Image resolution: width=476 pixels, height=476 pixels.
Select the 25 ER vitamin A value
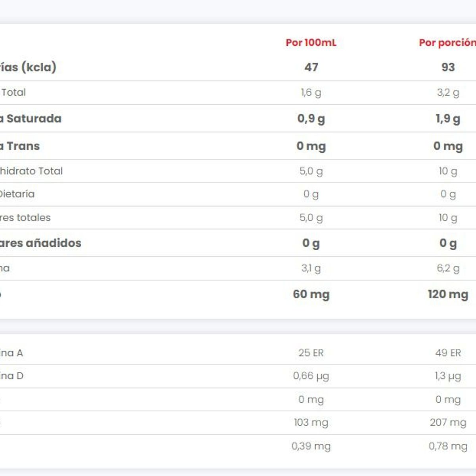[311, 353]
